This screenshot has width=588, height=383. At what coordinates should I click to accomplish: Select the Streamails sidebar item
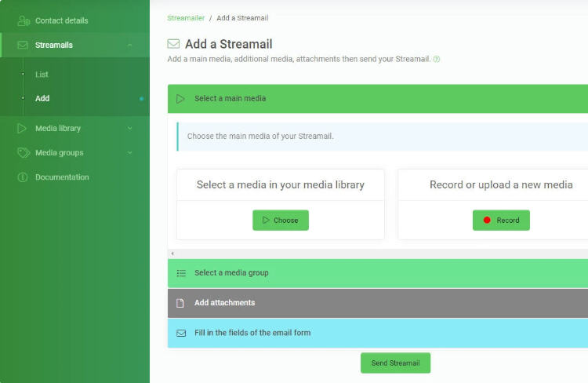click(x=74, y=45)
